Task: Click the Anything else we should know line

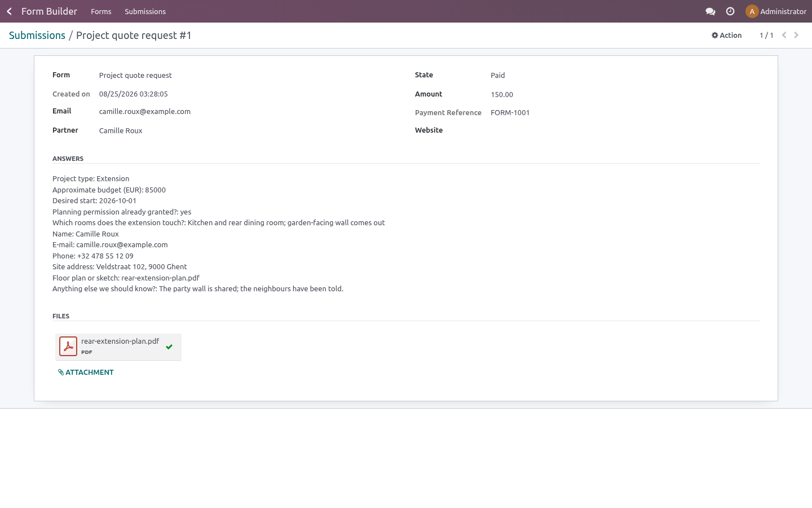Action: pos(198,288)
